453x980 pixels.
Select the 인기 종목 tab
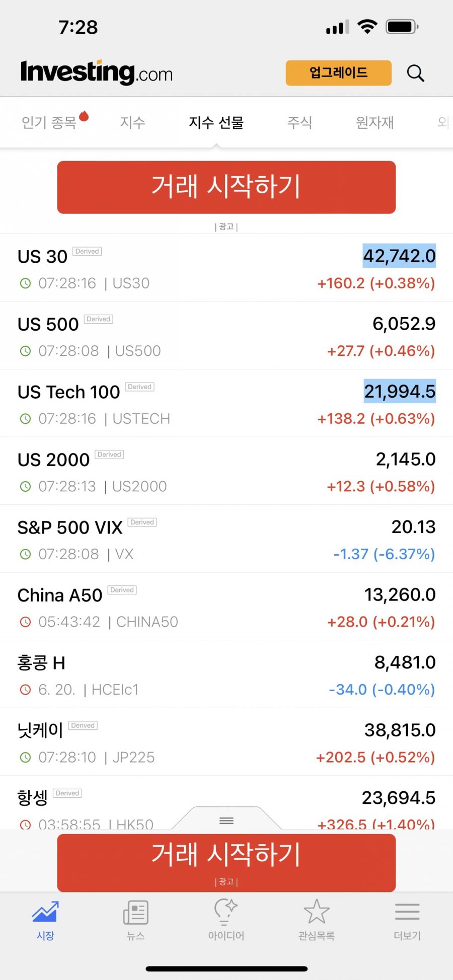(49, 122)
